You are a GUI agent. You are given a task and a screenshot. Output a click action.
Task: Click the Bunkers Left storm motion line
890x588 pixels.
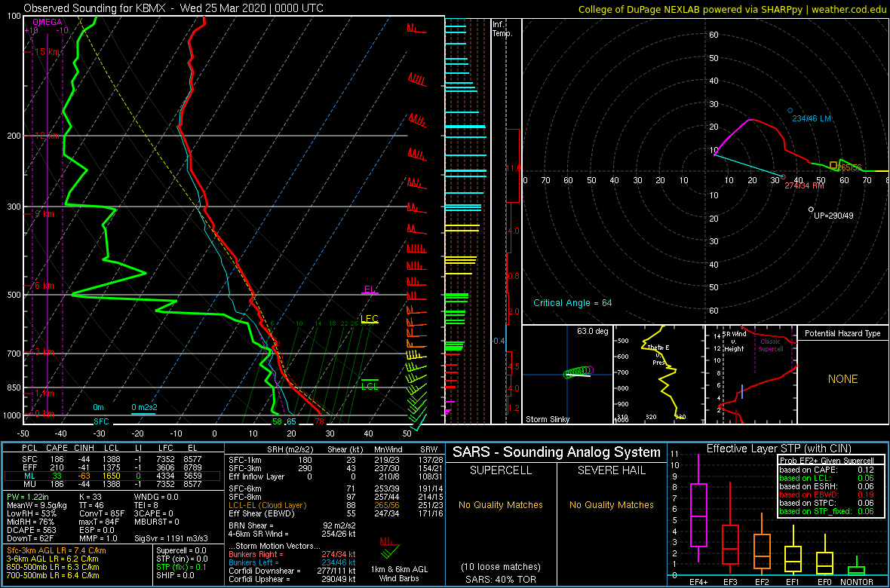tap(292, 563)
